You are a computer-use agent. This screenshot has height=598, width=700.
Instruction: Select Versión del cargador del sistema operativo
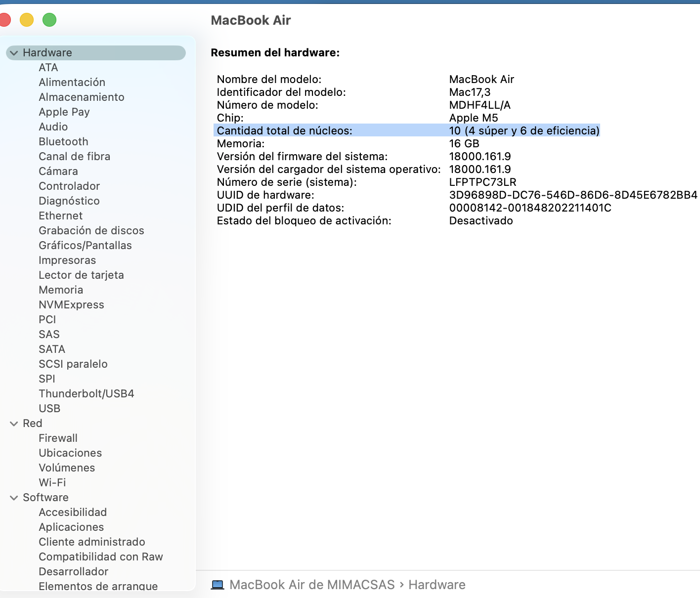[329, 170]
